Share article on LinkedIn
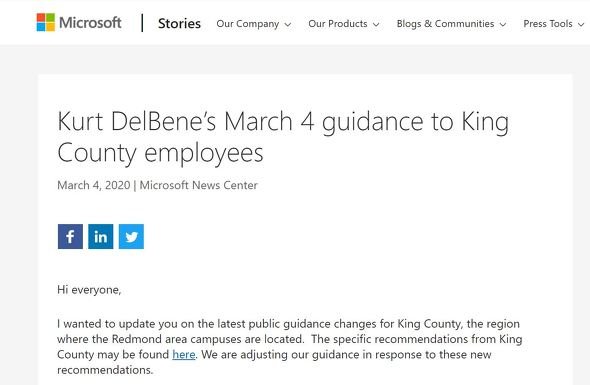 pos(100,236)
